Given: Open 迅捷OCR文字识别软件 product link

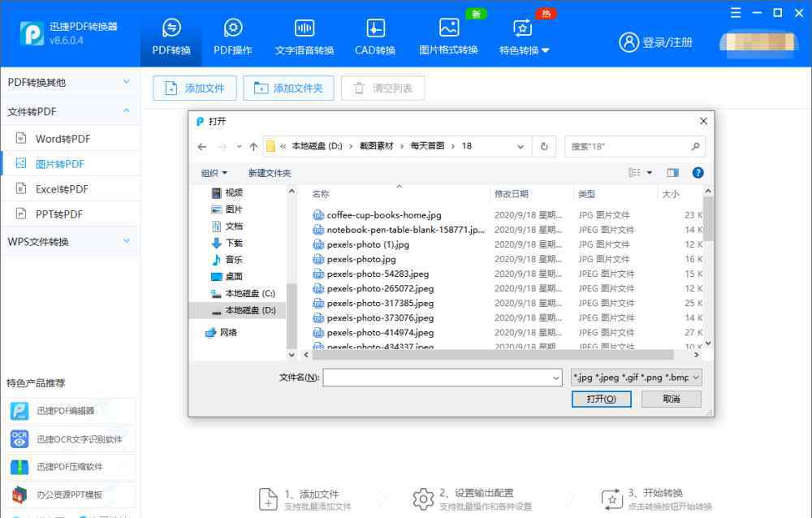Looking at the screenshot, I should pos(71,438).
